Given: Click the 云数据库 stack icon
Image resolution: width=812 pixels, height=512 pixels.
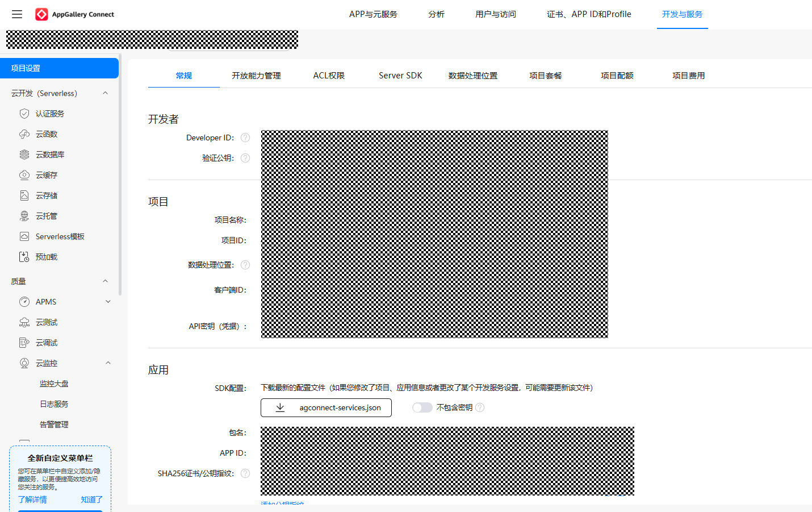Looking at the screenshot, I should (x=24, y=155).
